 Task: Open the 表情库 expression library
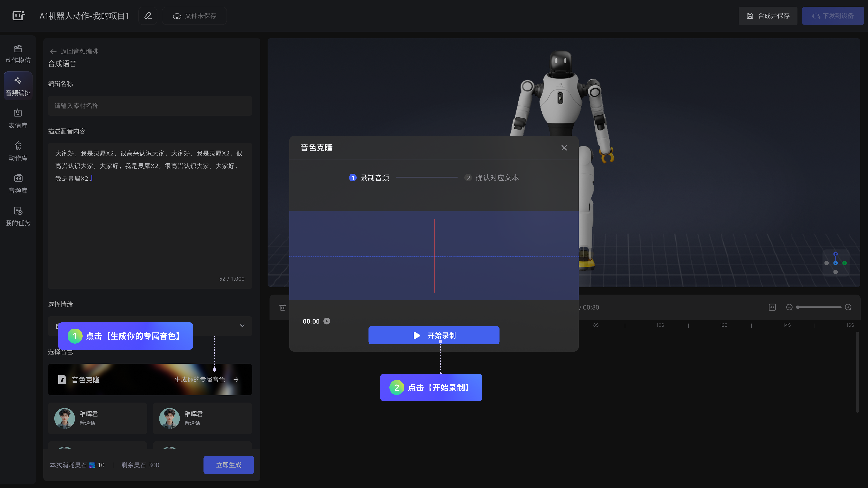(x=18, y=119)
